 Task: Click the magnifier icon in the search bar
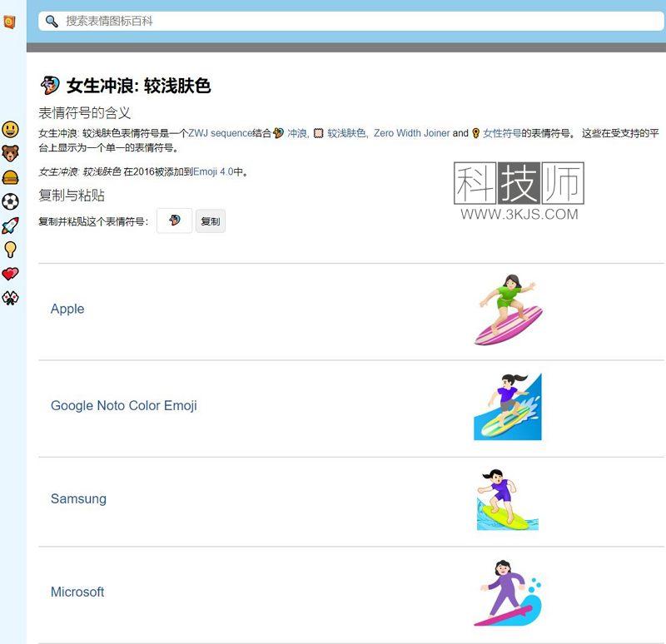pyautogui.click(x=52, y=22)
